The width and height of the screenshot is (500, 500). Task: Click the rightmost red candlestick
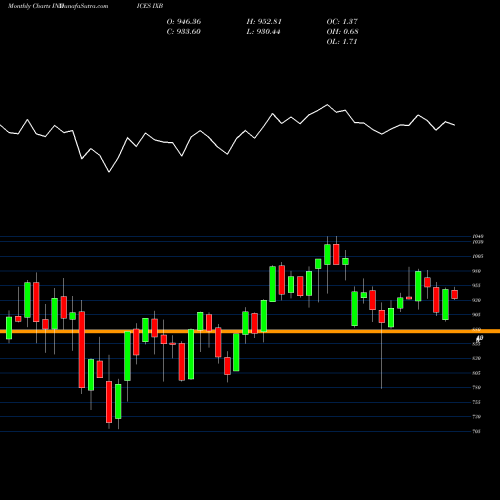click(454, 294)
